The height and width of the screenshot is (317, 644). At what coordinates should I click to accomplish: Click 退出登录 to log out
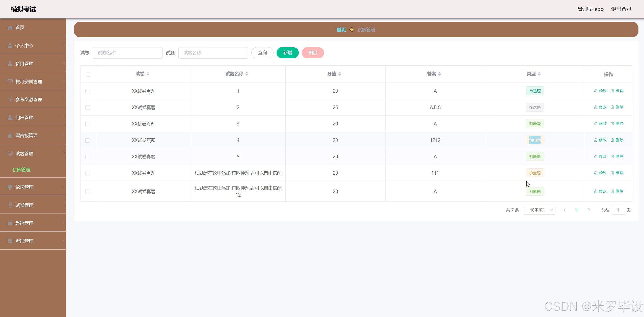(x=621, y=9)
